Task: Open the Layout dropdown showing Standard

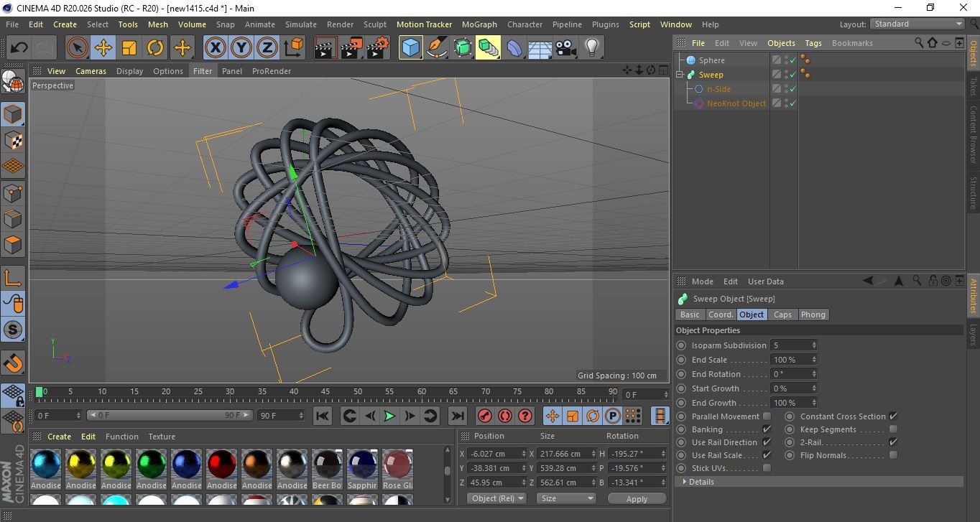Action: click(917, 24)
